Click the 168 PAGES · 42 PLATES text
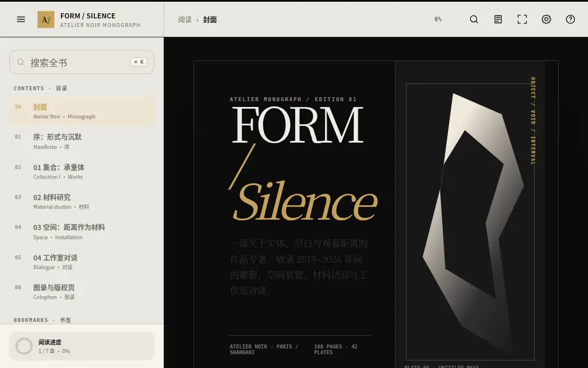This screenshot has height=368, width=588. tap(336, 349)
